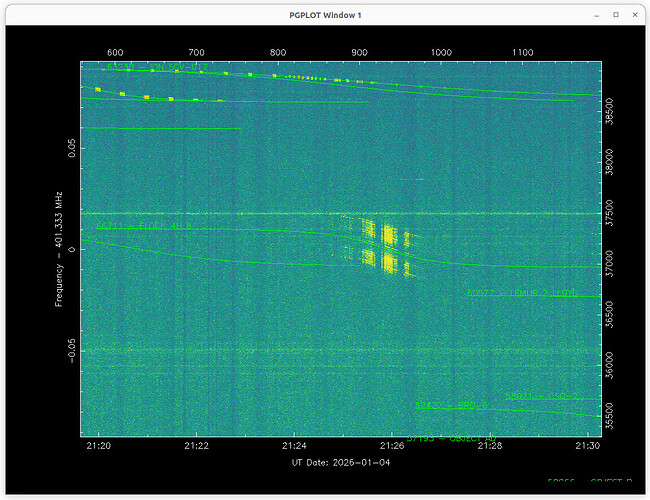Click the 21:24 tick on the time axis

294,446
